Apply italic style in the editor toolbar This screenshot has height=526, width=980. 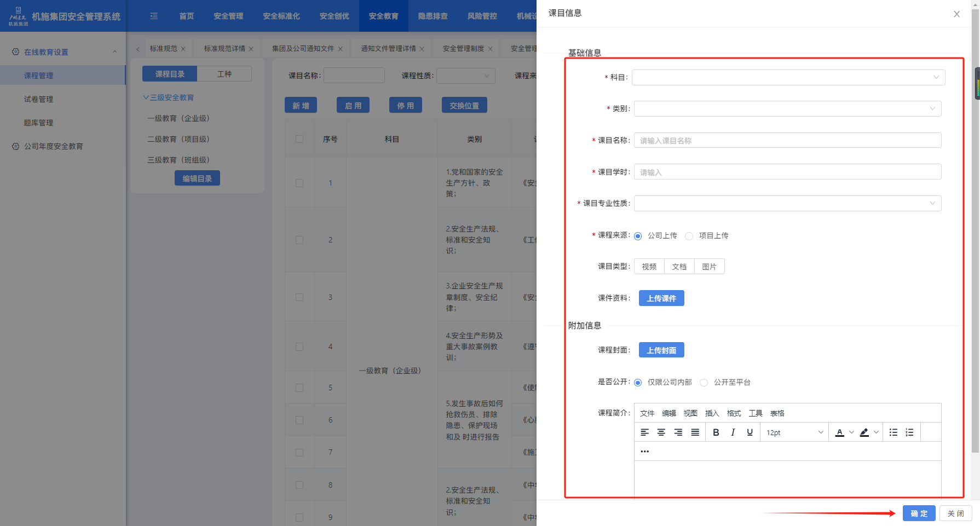pyautogui.click(x=733, y=432)
